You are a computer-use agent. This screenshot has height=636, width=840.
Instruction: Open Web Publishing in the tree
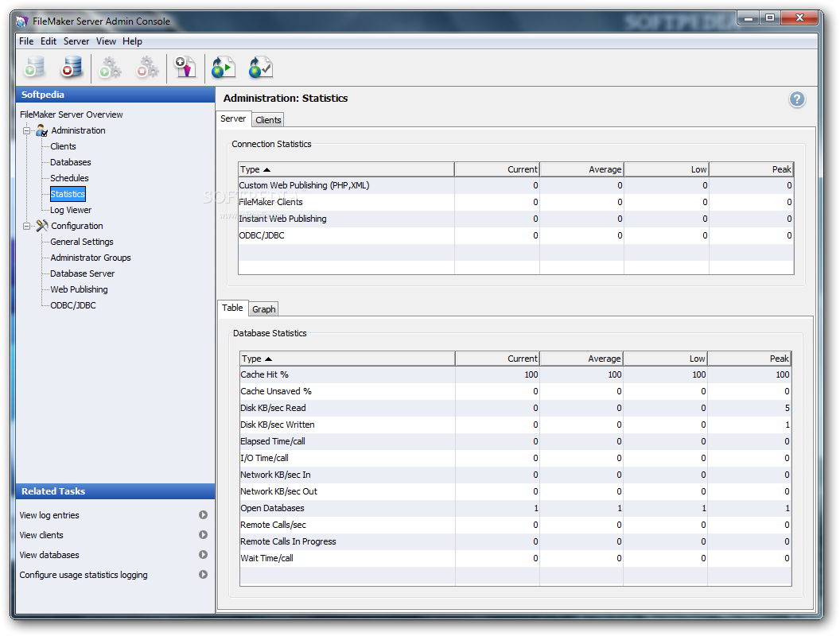tap(79, 289)
